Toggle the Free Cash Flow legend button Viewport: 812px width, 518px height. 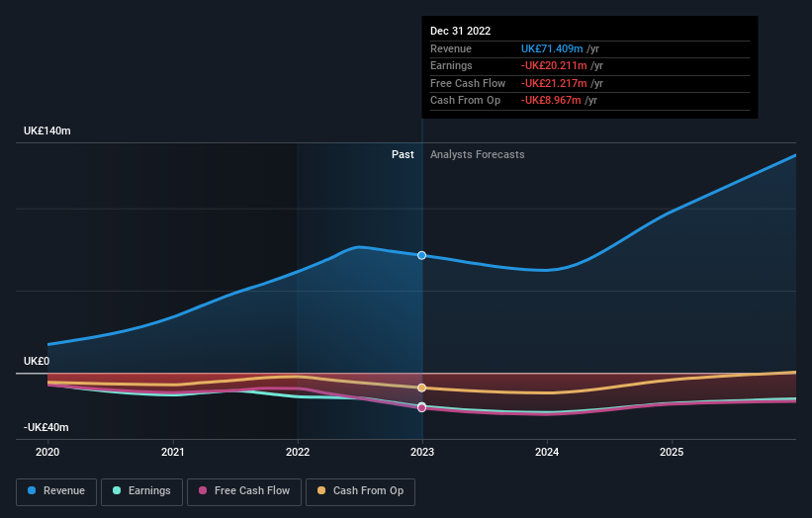pos(244,491)
